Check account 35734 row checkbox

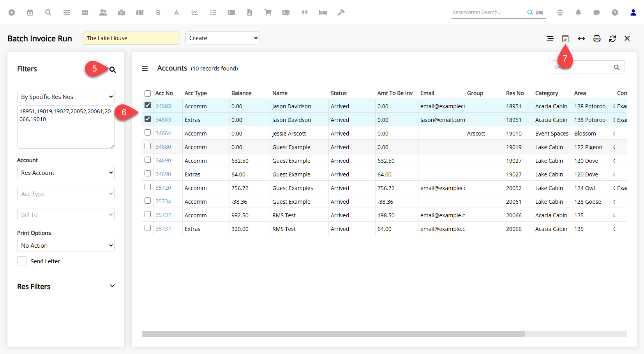coord(148,201)
